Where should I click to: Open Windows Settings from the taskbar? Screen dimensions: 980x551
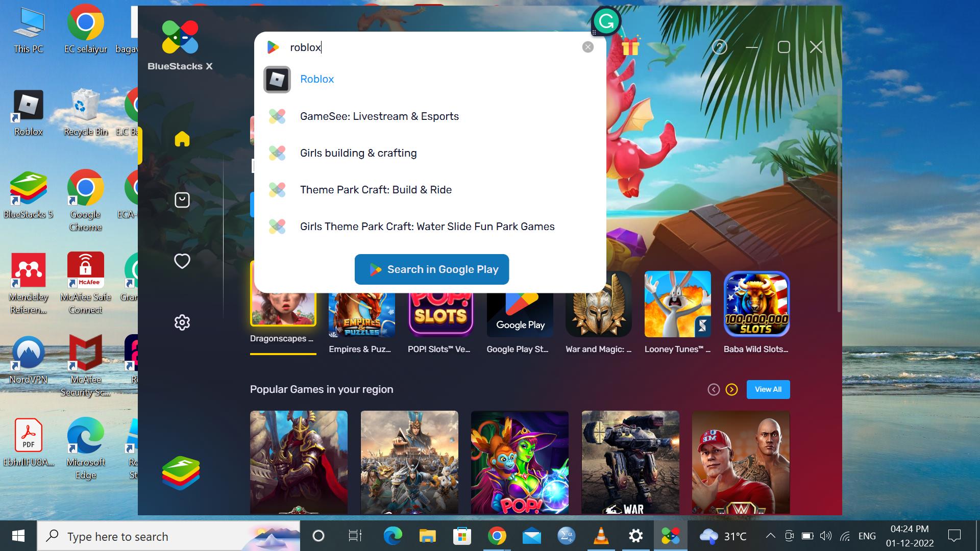click(x=636, y=536)
